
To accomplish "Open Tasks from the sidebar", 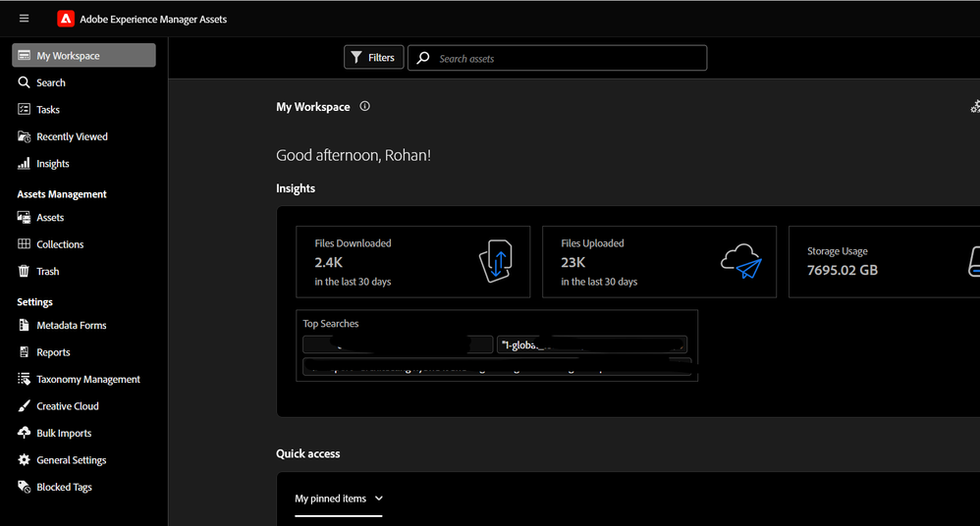I will [x=48, y=110].
